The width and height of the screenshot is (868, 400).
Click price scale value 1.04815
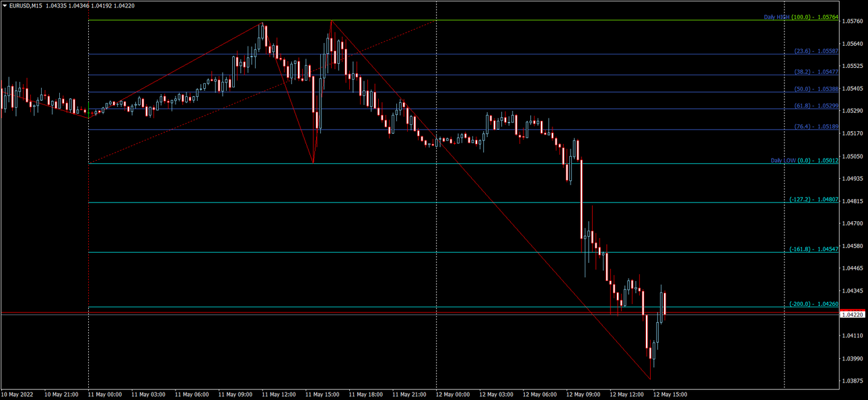coord(853,201)
